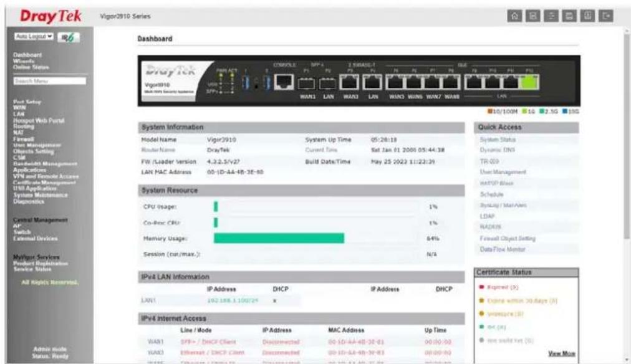631x364 pixels.
Task: Click the IPv6 icon beside Auto Logout
Action: click(69, 37)
